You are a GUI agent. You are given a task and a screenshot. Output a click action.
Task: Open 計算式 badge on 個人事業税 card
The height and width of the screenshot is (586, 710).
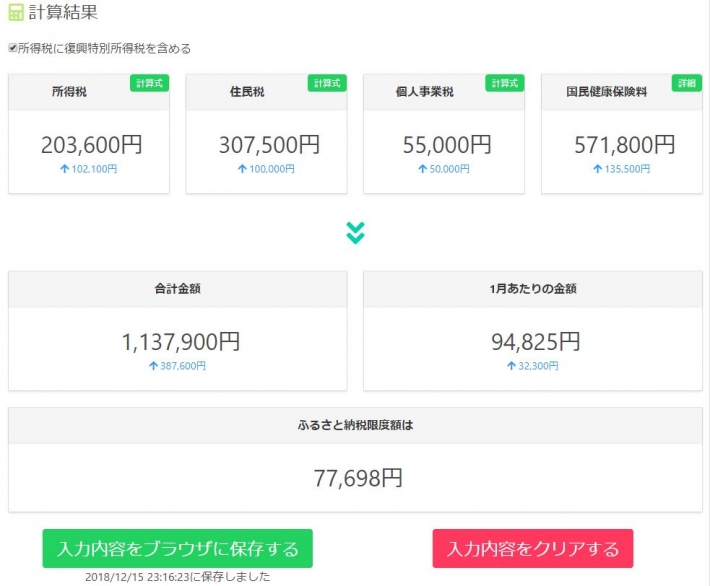[x=504, y=83]
